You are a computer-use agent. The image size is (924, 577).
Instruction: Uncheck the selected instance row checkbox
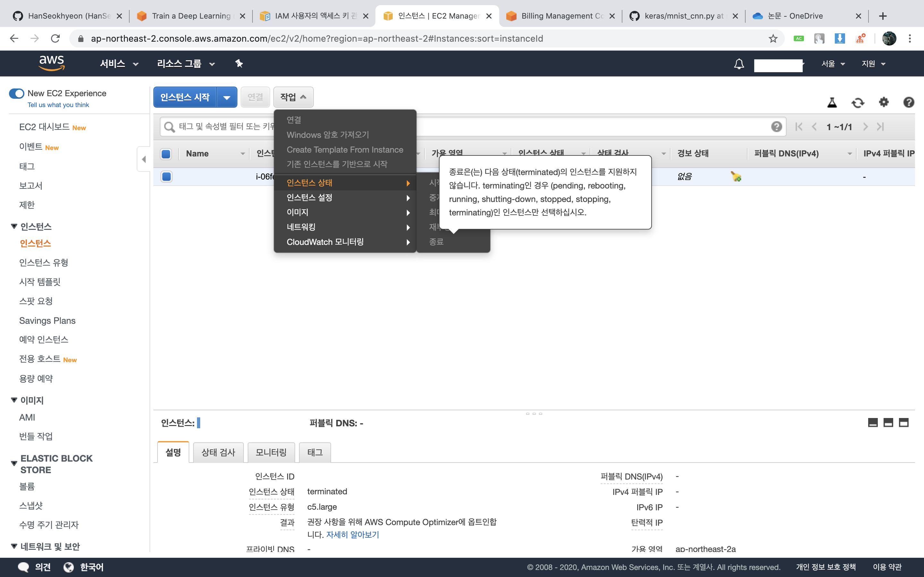[x=167, y=177]
